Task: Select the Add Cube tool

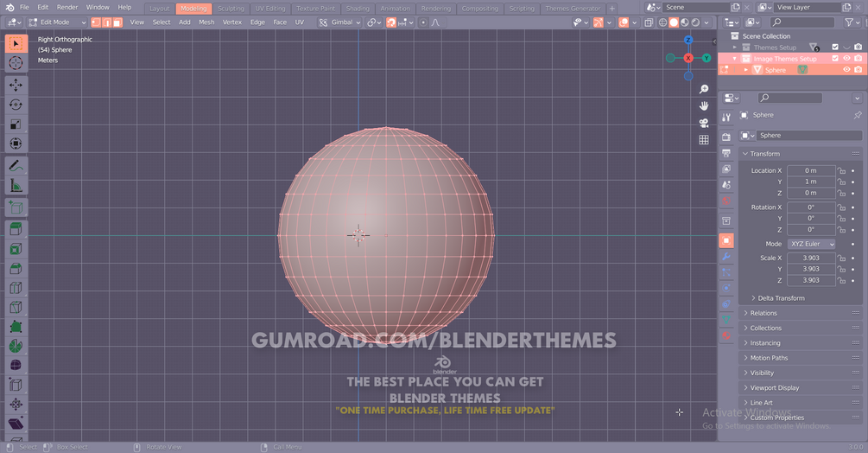Action: tap(16, 207)
